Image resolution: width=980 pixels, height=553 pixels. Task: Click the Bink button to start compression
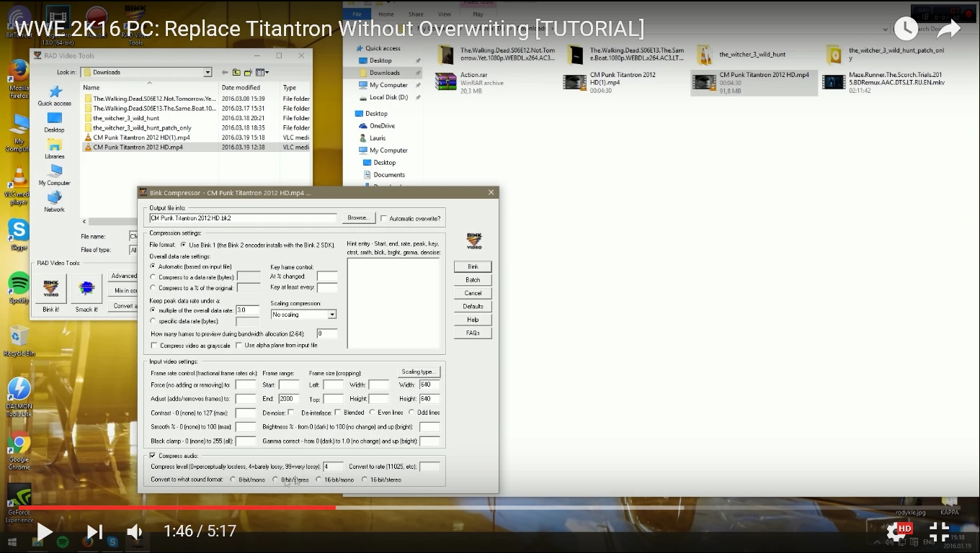pyautogui.click(x=473, y=266)
